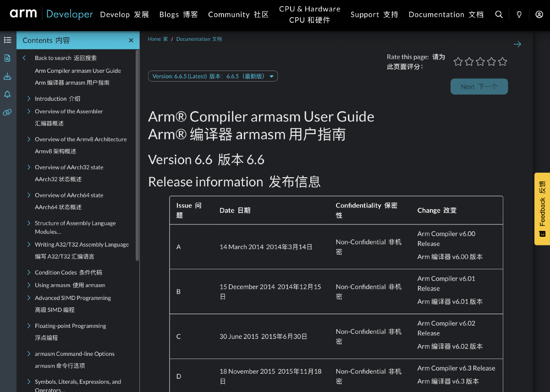Click the lightbulb icon in top navigation
Viewport: 550px width, 392px height.
tap(519, 14)
